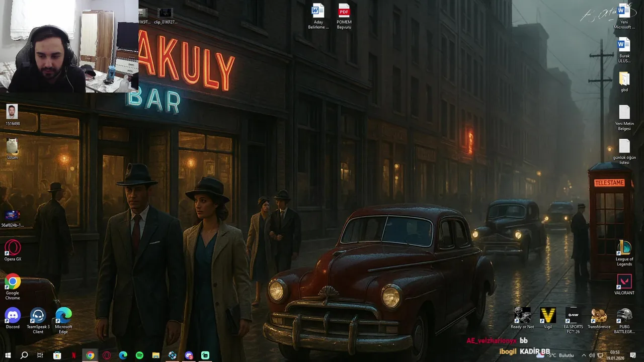Open the POMEM Başvuru PDF file

tap(344, 17)
